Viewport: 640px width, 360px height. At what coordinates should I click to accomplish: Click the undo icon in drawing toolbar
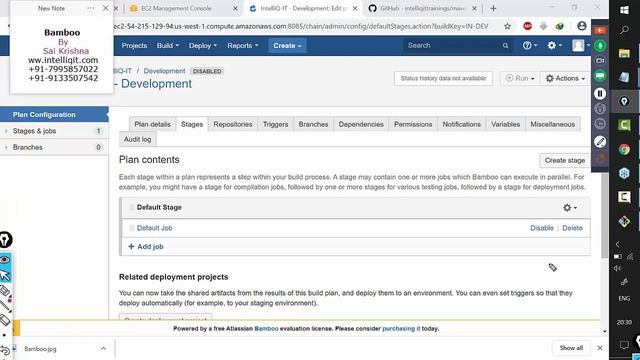5,350
